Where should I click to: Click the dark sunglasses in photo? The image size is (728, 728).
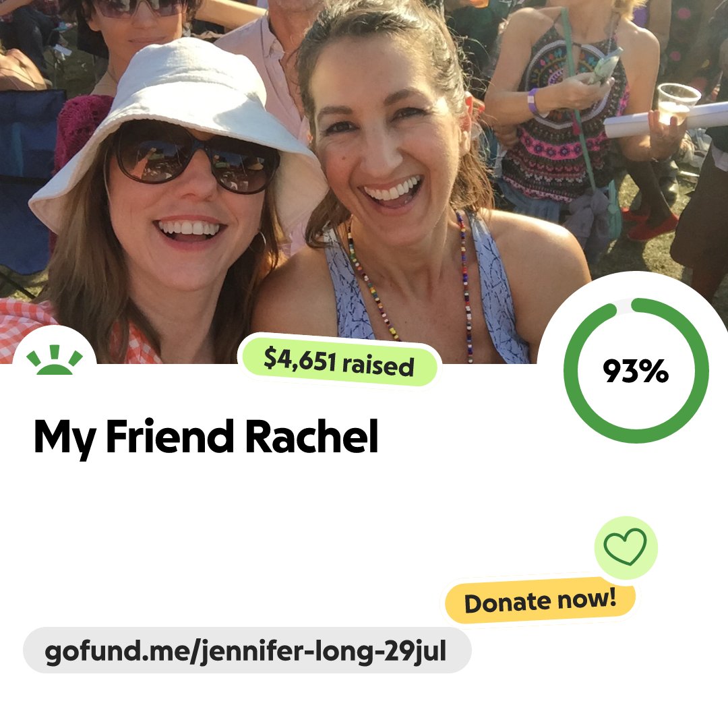195,159
